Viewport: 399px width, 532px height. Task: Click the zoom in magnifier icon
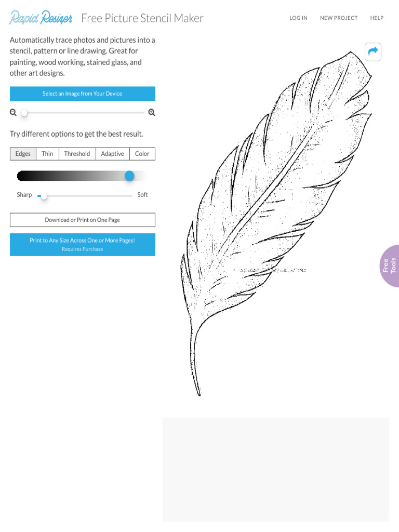(x=152, y=112)
